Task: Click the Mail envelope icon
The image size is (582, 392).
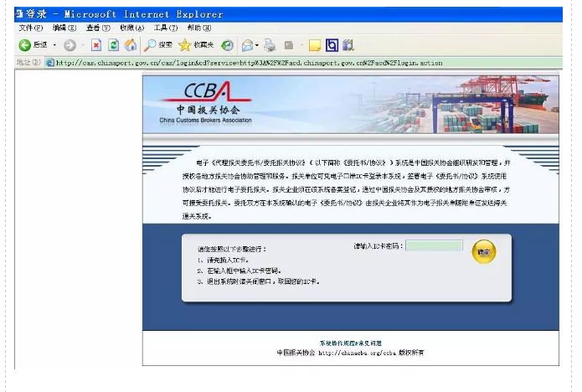Action: click(x=247, y=45)
